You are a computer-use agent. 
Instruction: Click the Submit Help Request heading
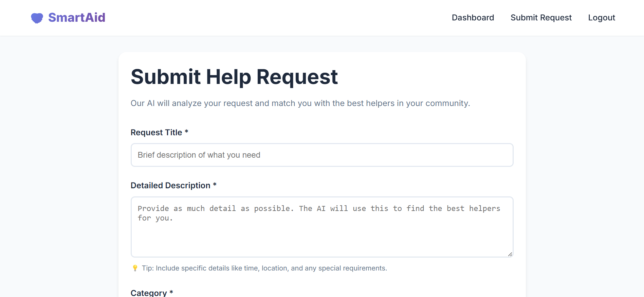[234, 77]
